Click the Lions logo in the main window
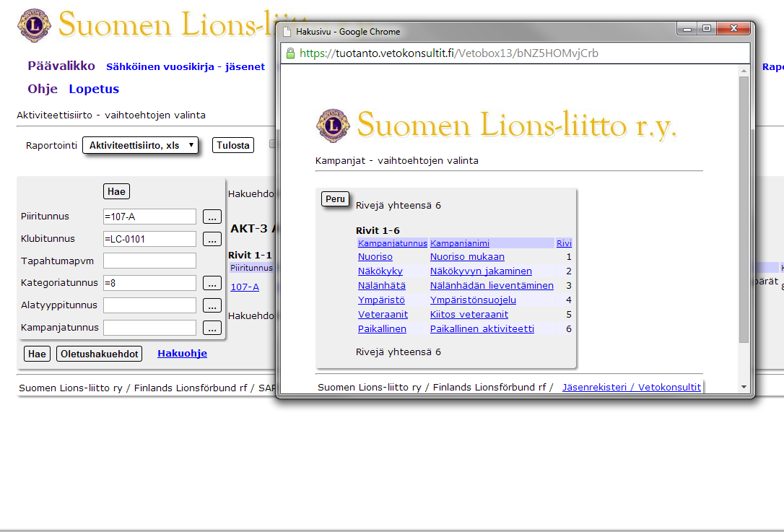Screen dimensions: 784x532 (34, 25)
